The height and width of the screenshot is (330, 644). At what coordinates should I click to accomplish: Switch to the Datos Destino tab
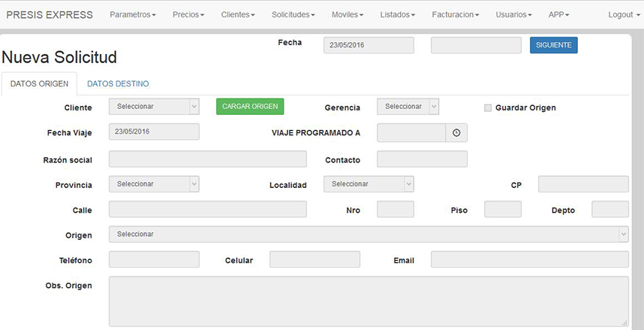[118, 83]
